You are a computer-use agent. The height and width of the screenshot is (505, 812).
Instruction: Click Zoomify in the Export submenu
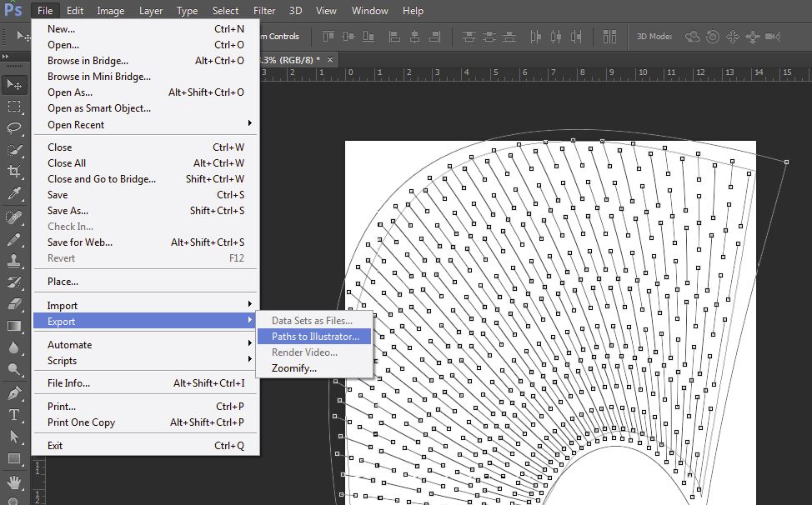[294, 368]
